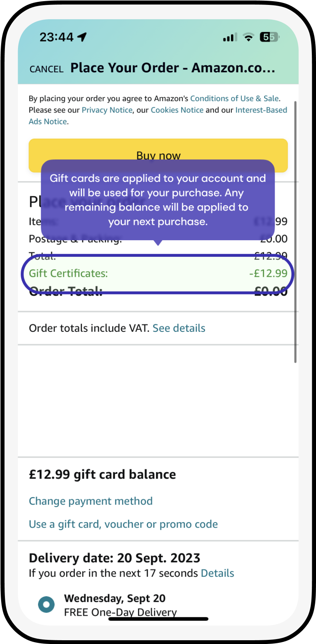Open the Interest-Based Ads Notice link
This screenshot has height=644, width=316.
[x=158, y=116]
